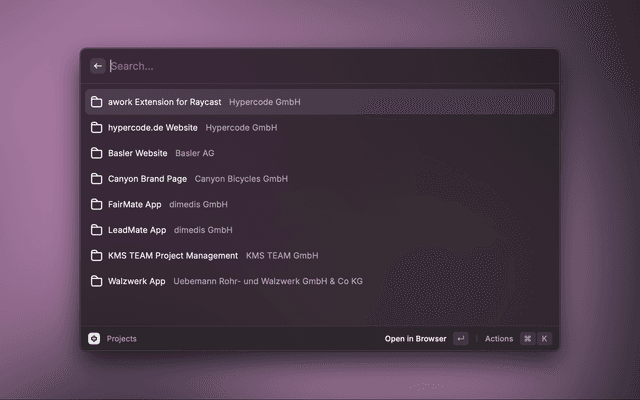
Task: Pick the Walzwerk App project entry
Action: coord(137,281)
